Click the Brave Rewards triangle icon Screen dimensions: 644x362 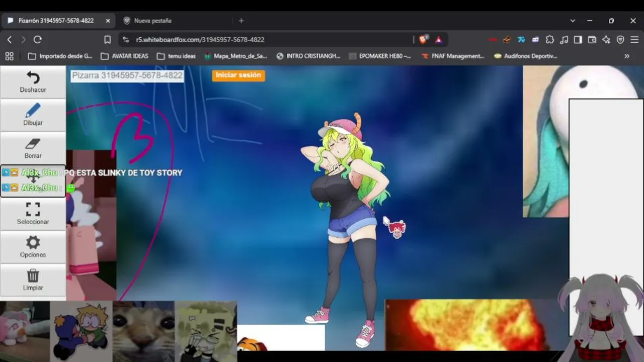(439, 40)
